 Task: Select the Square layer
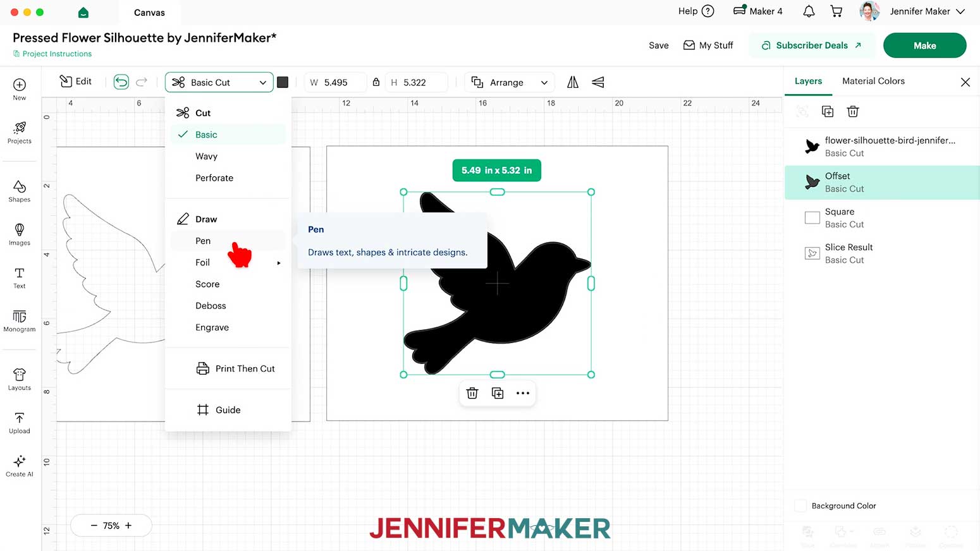click(882, 218)
